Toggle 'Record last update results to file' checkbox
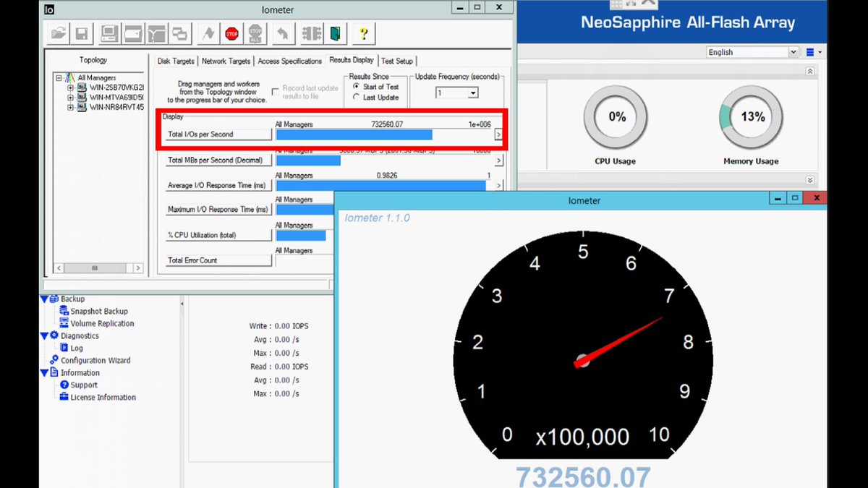This screenshot has height=488, width=868. (x=276, y=92)
